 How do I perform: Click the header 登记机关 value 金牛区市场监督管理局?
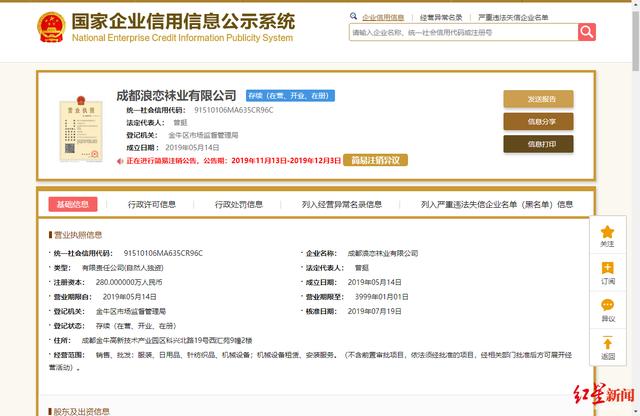pyautogui.click(x=203, y=135)
